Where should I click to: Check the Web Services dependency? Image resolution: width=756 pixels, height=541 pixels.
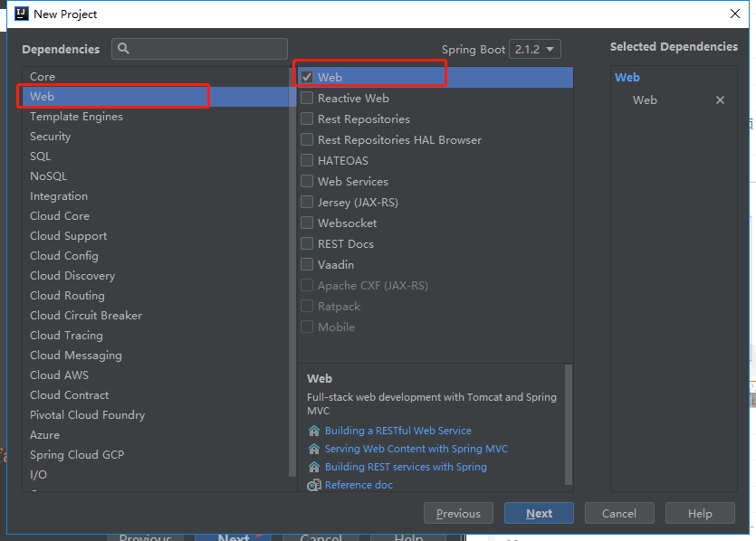tap(307, 181)
